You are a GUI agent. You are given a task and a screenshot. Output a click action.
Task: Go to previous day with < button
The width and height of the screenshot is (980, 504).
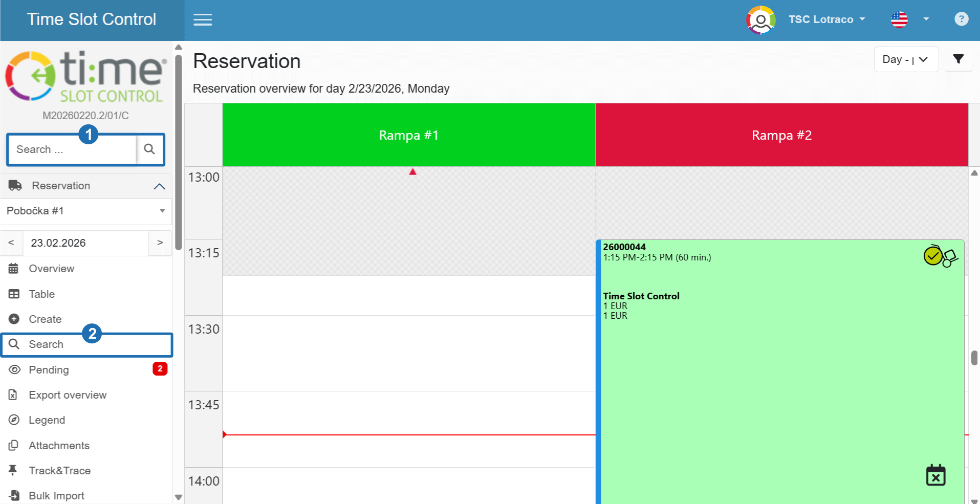11,243
